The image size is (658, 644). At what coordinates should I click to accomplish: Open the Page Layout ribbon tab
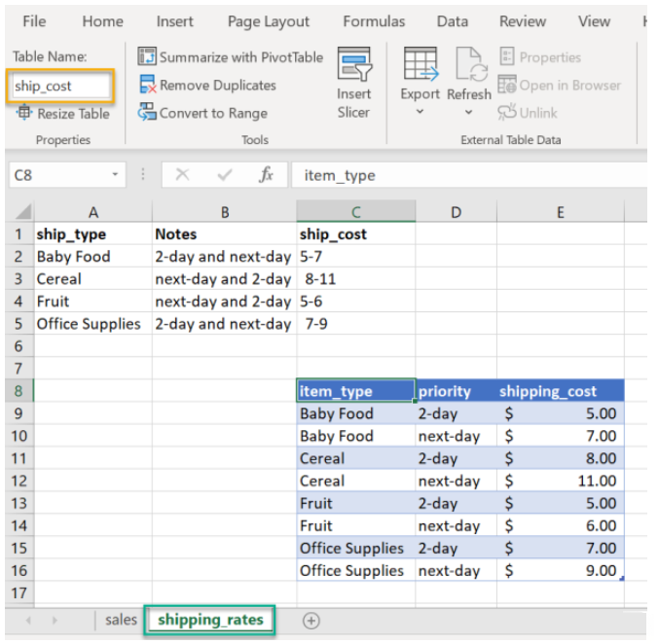point(268,21)
